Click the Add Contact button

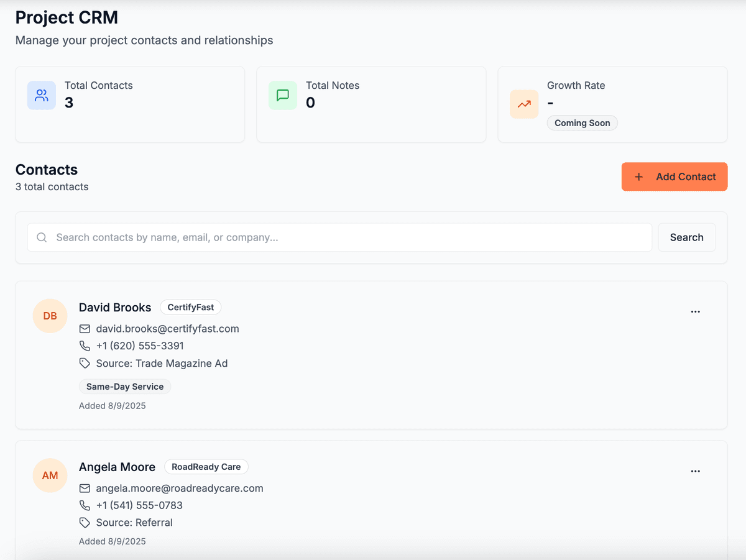[675, 177]
